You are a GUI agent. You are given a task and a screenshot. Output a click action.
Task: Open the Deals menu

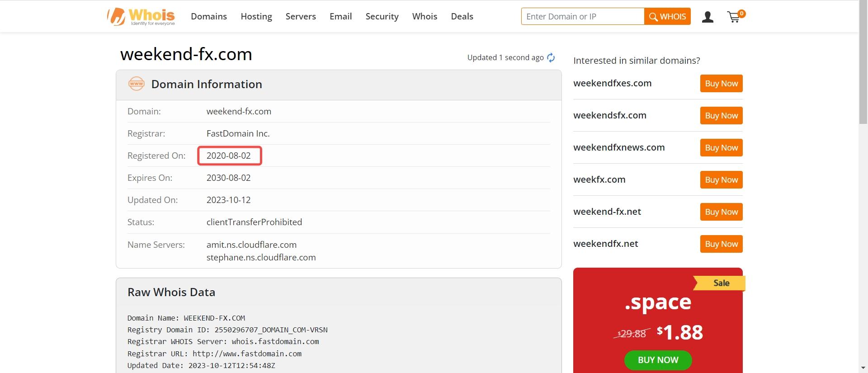pyautogui.click(x=462, y=16)
